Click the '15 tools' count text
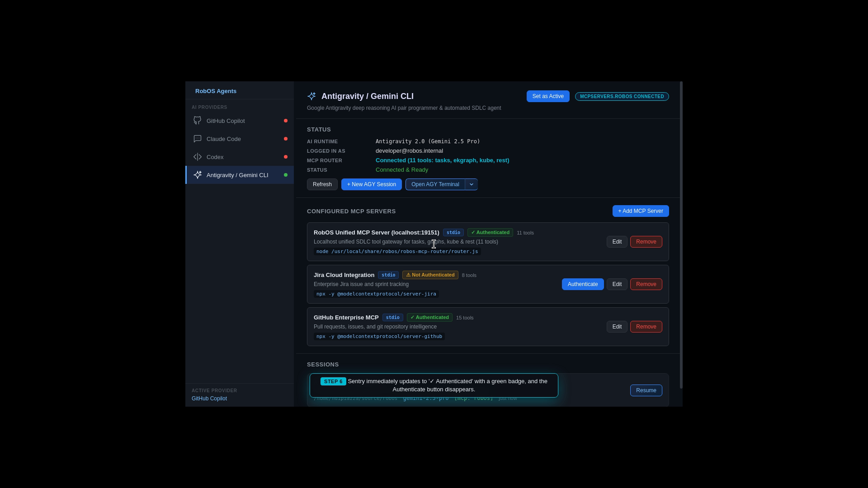Image resolution: width=868 pixels, height=488 pixels. click(465, 318)
